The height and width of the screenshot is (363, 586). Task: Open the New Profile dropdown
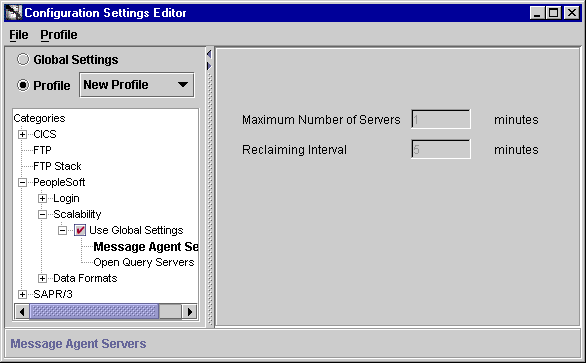click(137, 85)
